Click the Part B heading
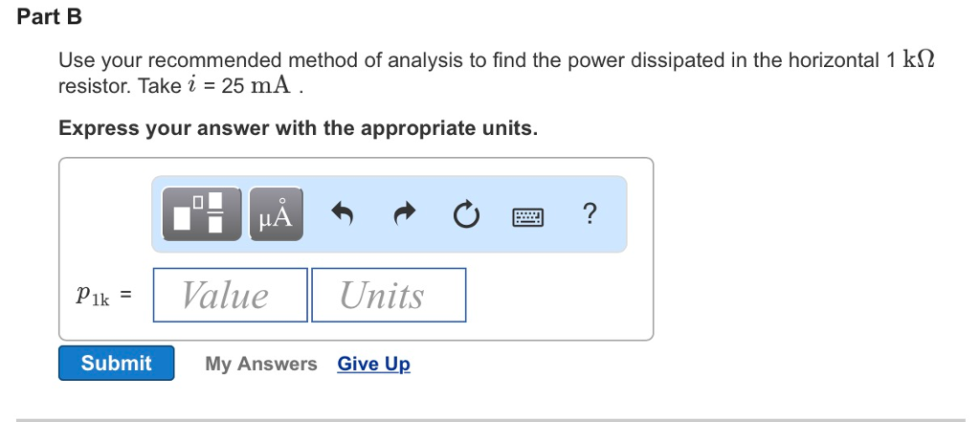Viewport: 980px width, 422px height. 50,17
